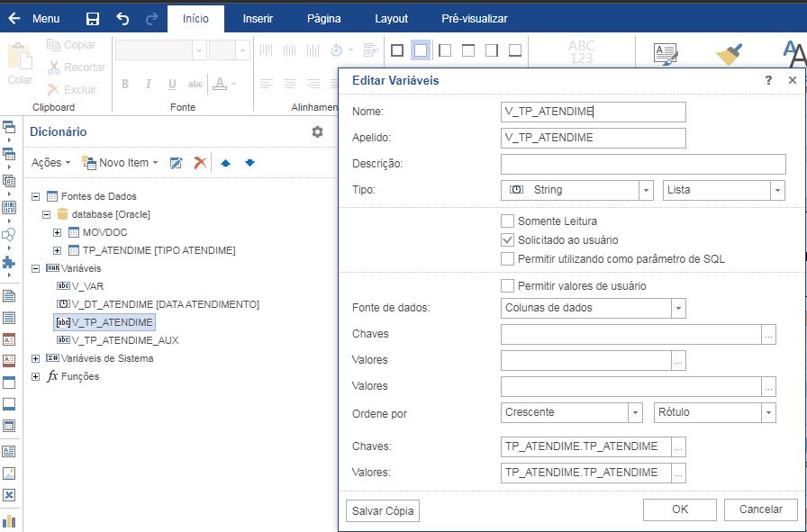Click the back arrow next to Menu
Viewport: 807px width, 532px height.
(14, 19)
